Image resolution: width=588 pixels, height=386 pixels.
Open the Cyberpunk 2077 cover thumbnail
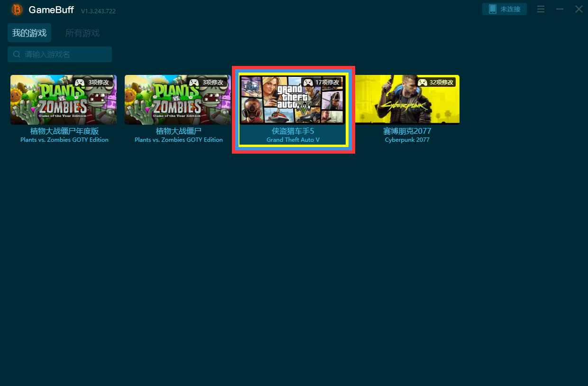pyautogui.click(x=407, y=100)
